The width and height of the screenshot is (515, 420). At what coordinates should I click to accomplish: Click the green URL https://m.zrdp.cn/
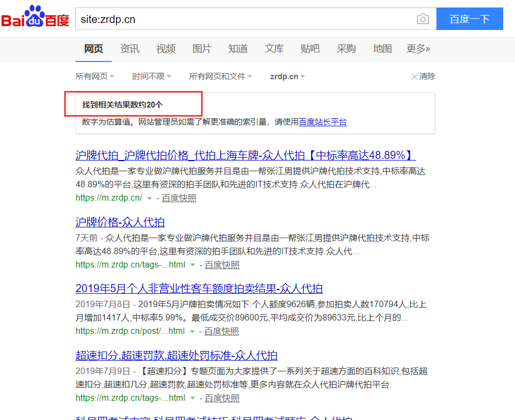point(109,198)
